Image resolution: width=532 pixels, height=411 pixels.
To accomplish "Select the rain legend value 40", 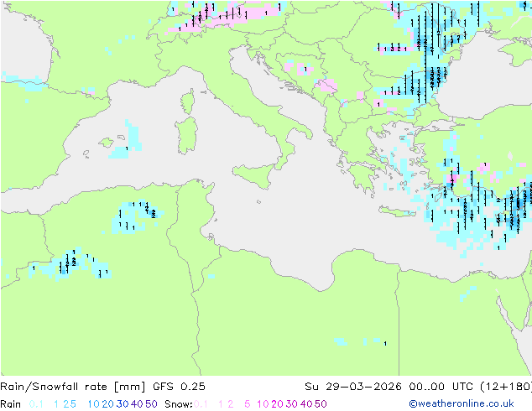I will point(137,404).
